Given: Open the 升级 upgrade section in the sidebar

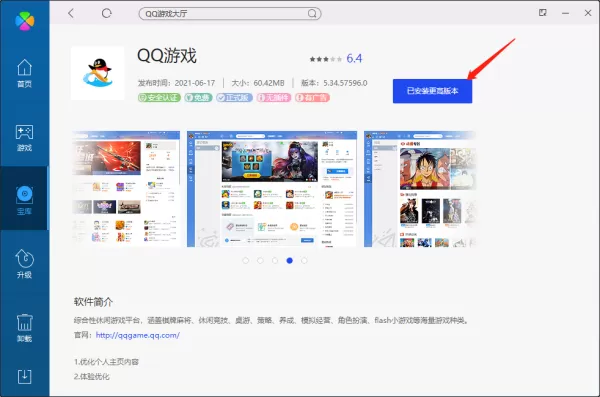Looking at the screenshot, I should pyautogui.click(x=24, y=264).
